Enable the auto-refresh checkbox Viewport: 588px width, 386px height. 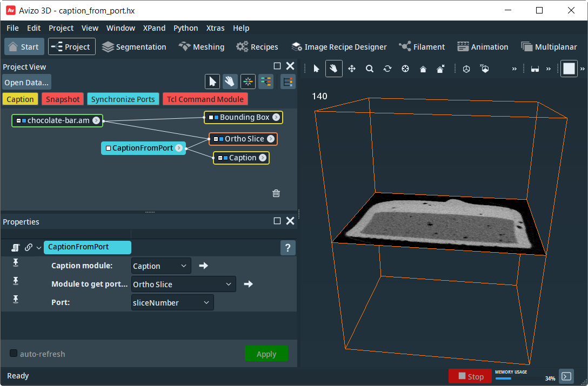coord(14,354)
